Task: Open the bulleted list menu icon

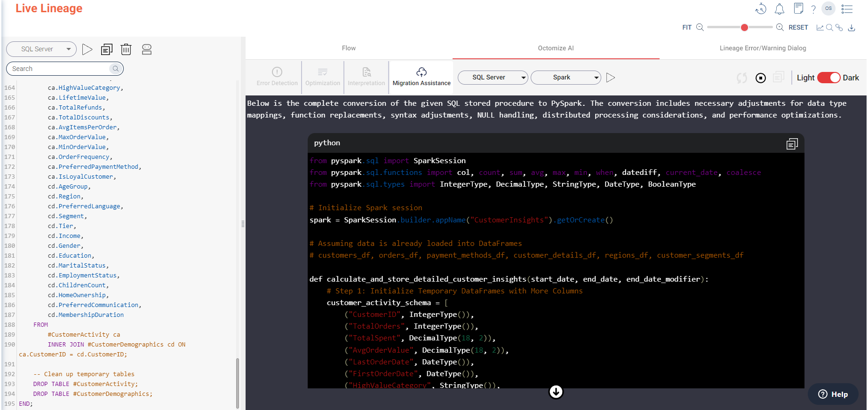Action: (x=847, y=9)
